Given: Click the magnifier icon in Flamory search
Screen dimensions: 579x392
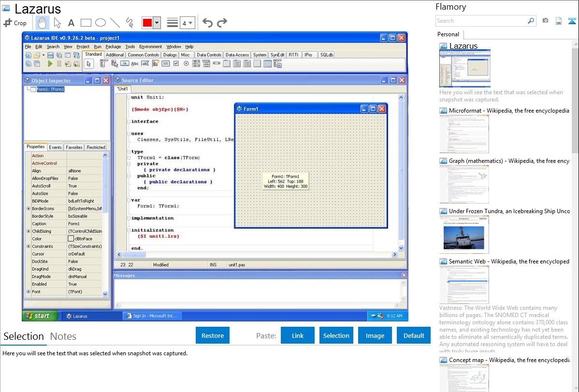Looking at the screenshot, I should [x=531, y=21].
